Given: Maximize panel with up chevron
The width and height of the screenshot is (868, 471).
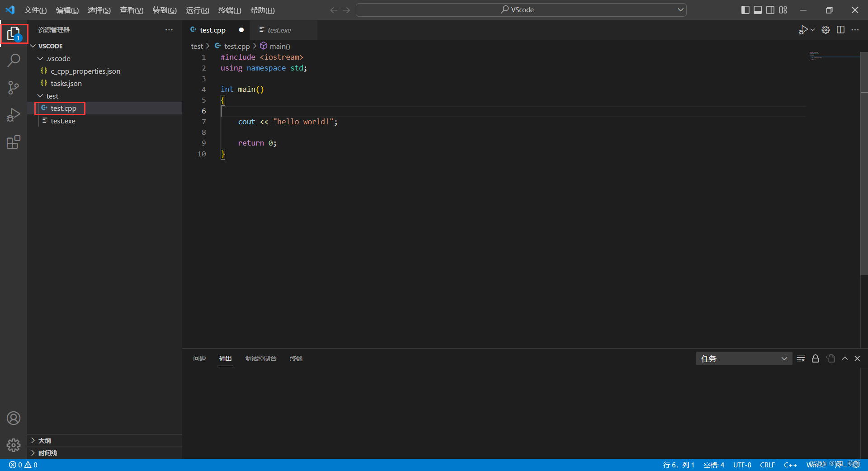Looking at the screenshot, I should tap(844, 358).
